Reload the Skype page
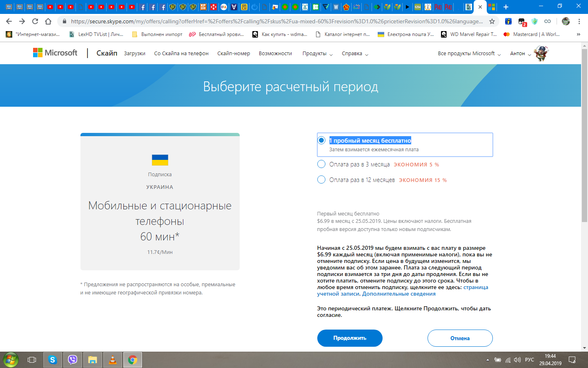Screen dimensions: 588x368 point(35,21)
